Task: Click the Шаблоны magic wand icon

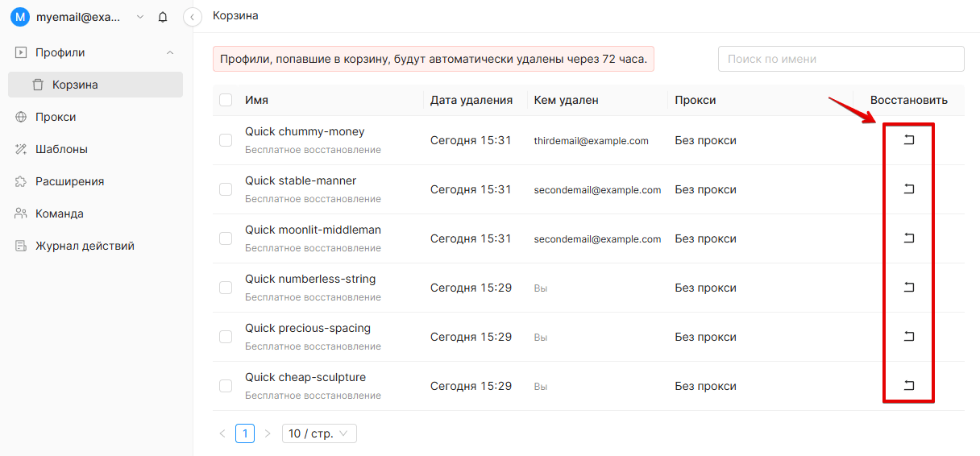Action: pyautogui.click(x=21, y=149)
